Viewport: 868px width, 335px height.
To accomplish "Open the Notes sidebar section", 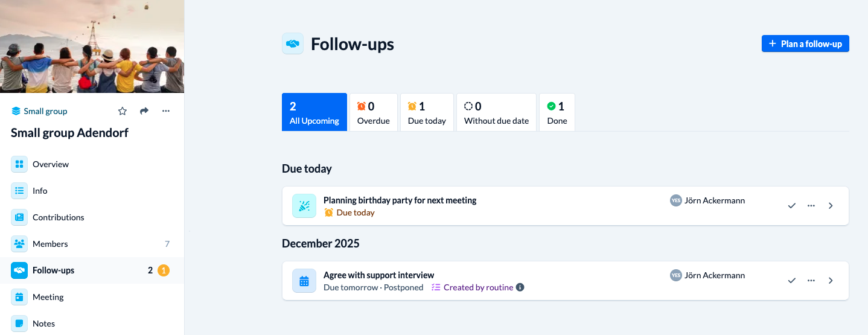I will pyautogui.click(x=43, y=324).
